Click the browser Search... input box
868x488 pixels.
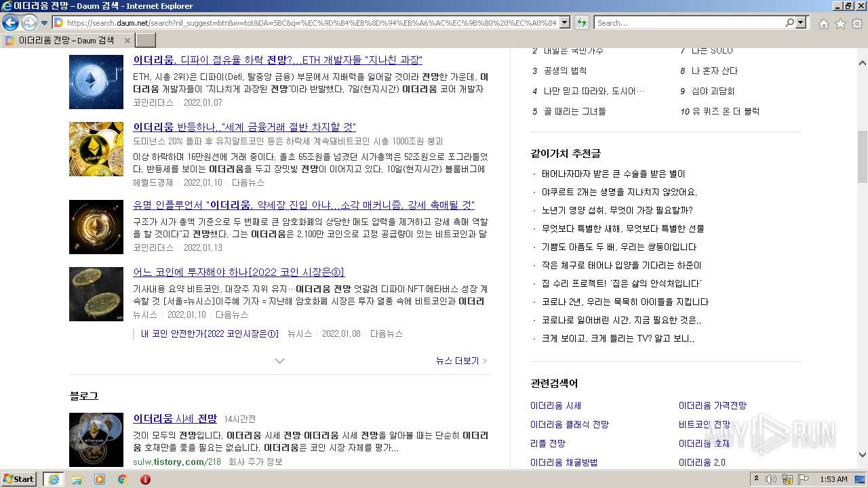[x=689, y=23]
